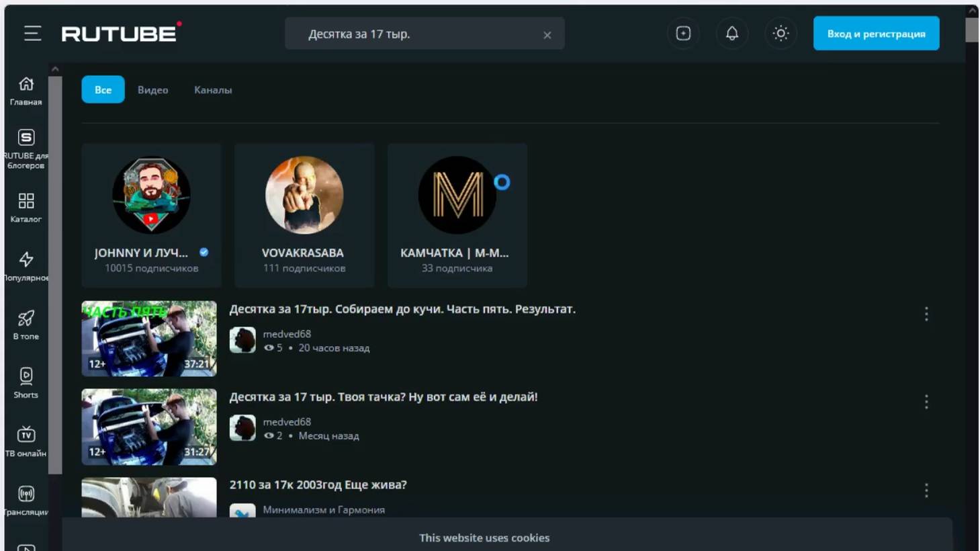Switch to the Каналы tab
Image resolution: width=980 pixels, height=551 pixels.
pyautogui.click(x=213, y=90)
